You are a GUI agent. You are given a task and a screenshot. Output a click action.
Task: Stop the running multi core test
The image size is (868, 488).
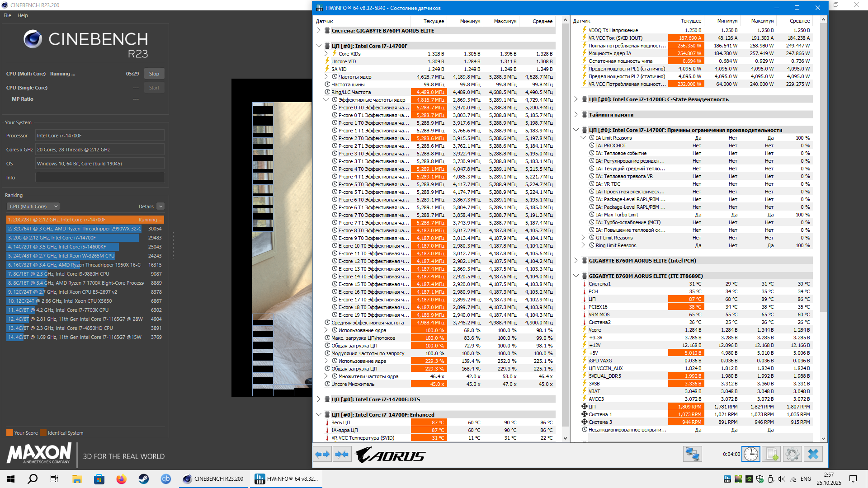pyautogui.click(x=154, y=74)
